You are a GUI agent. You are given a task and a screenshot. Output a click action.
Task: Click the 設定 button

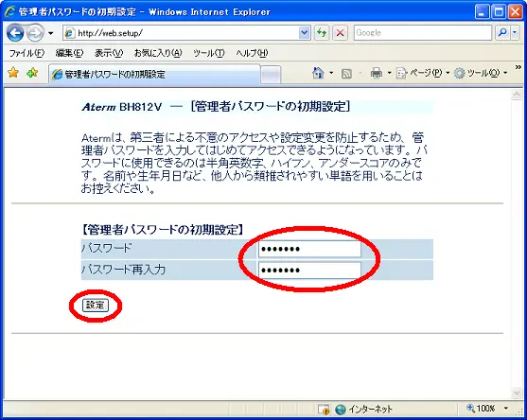(x=96, y=306)
